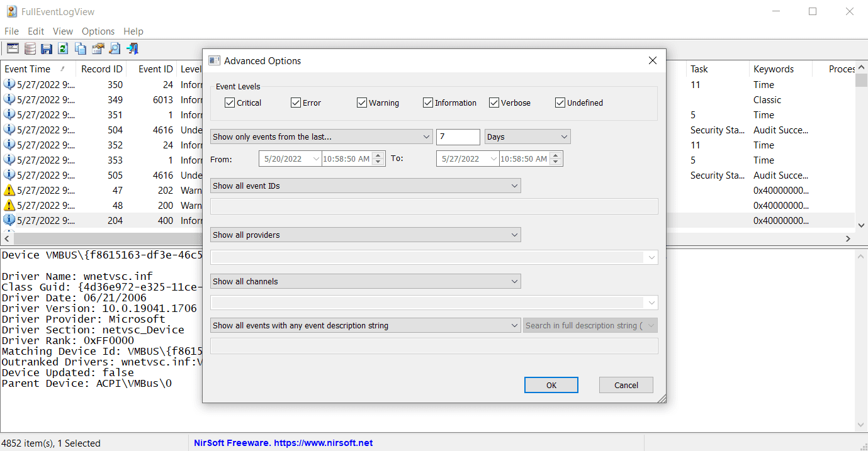Click the number of days input field
Image resolution: width=868 pixels, height=451 pixels.
458,137
